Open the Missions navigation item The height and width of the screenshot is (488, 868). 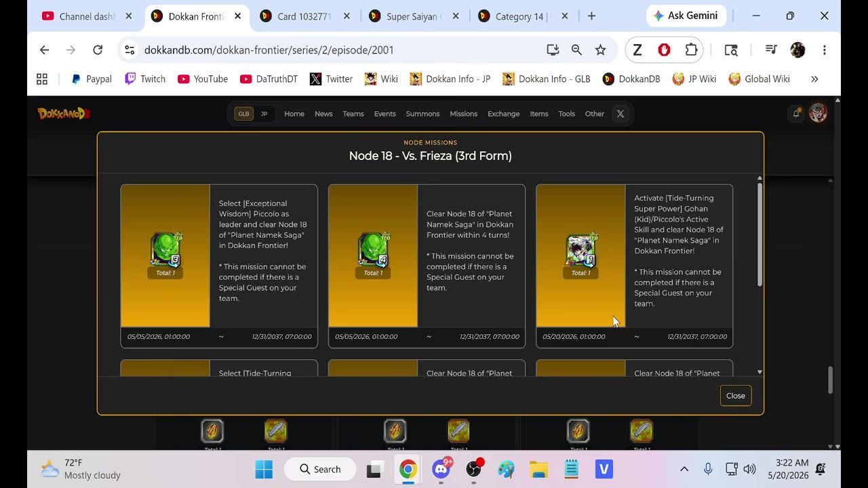click(x=464, y=114)
